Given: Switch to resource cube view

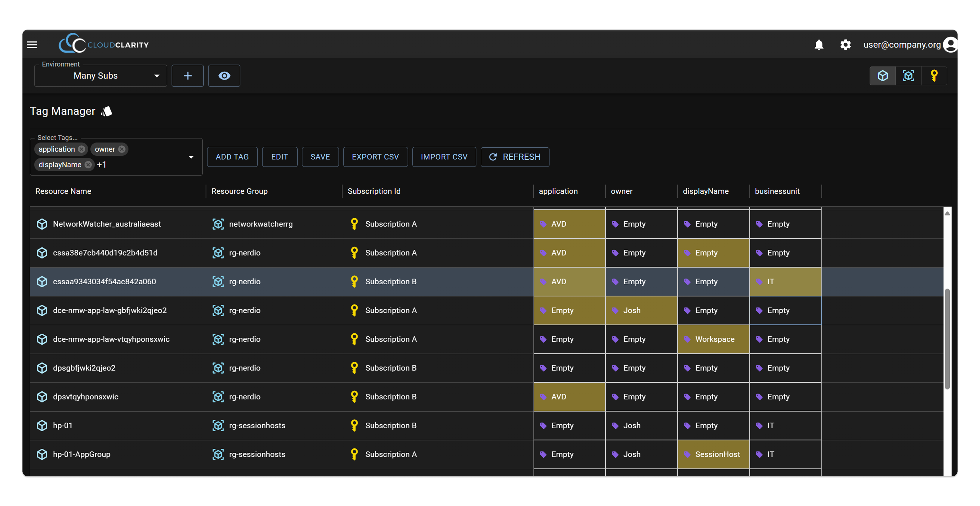Looking at the screenshot, I should pyautogui.click(x=883, y=76).
